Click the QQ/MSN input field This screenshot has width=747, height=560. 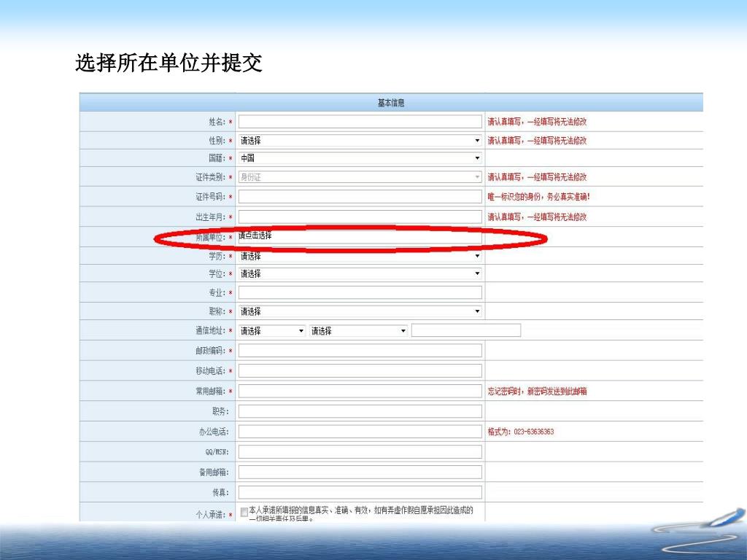click(360, 452)
